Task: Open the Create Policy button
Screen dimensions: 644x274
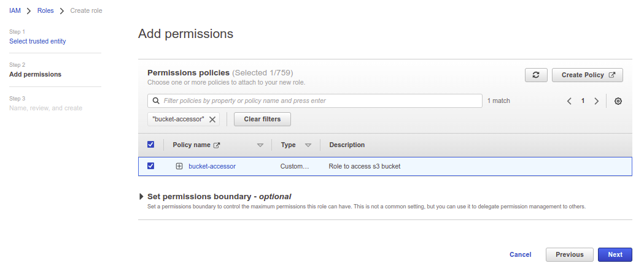Action: click(588, 75)
